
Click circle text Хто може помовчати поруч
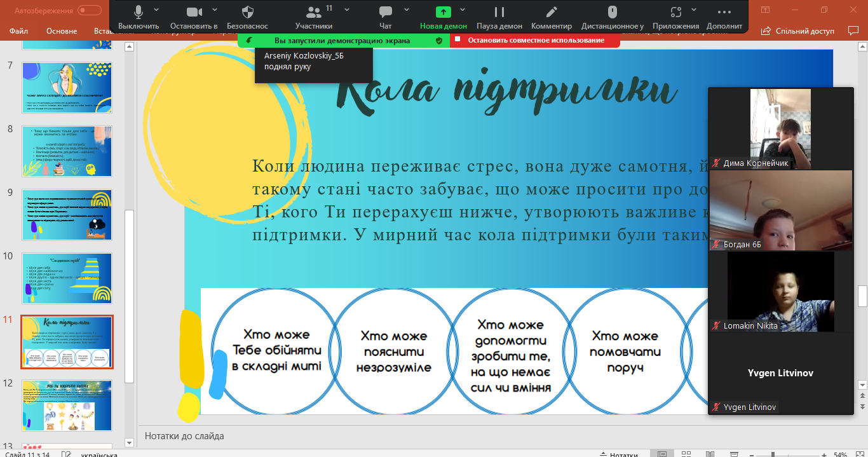click(626, 351)
